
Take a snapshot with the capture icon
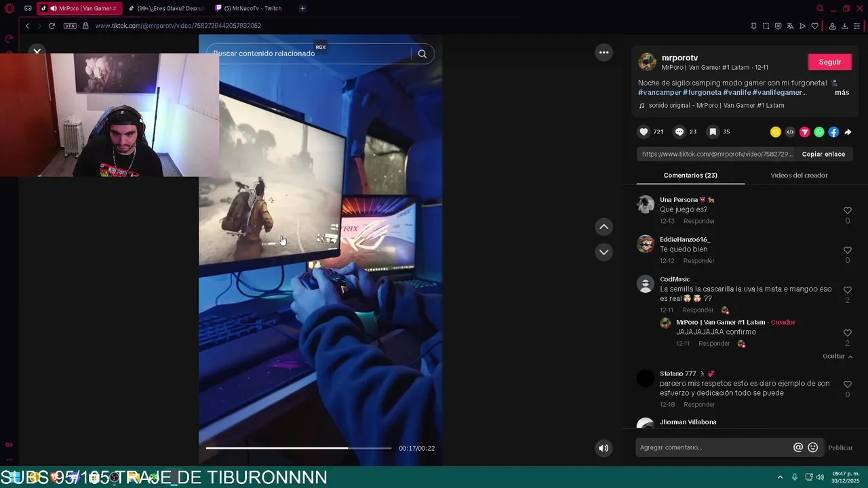pyautogui.click(x=766, y=26)
